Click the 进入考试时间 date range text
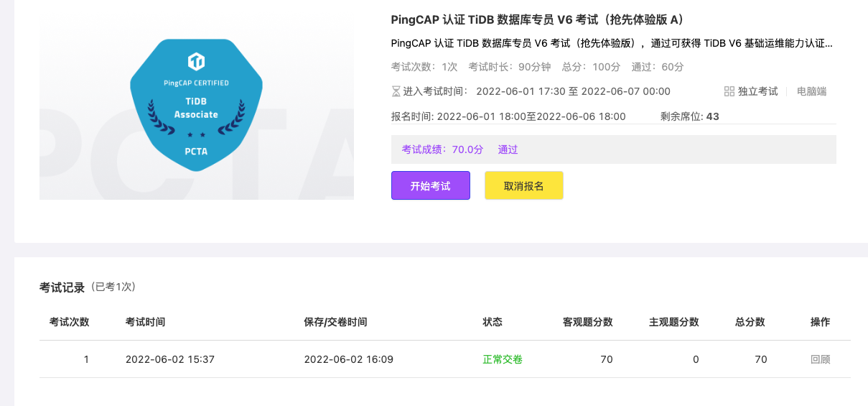868x406 pixels. pos(573,91)
